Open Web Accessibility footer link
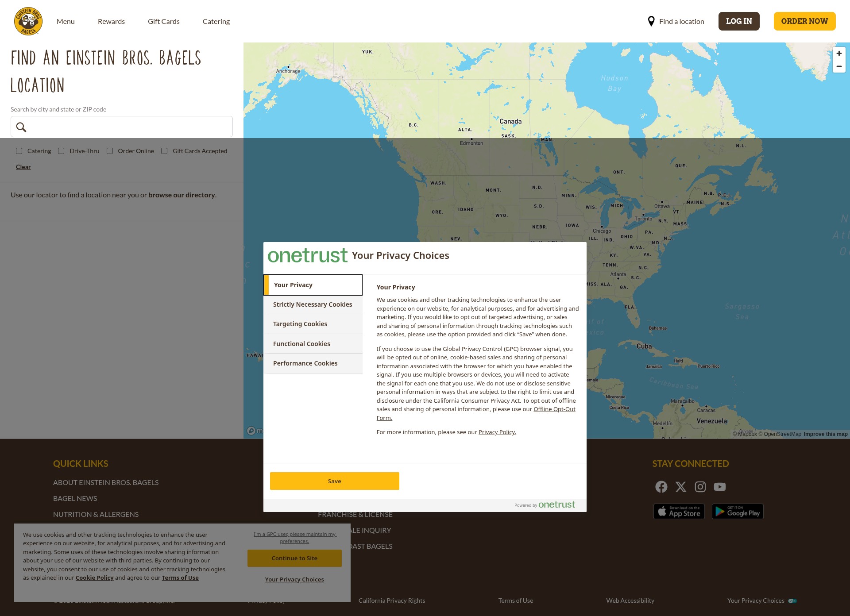Screen dimensions: 850x616 pos(630,601)
